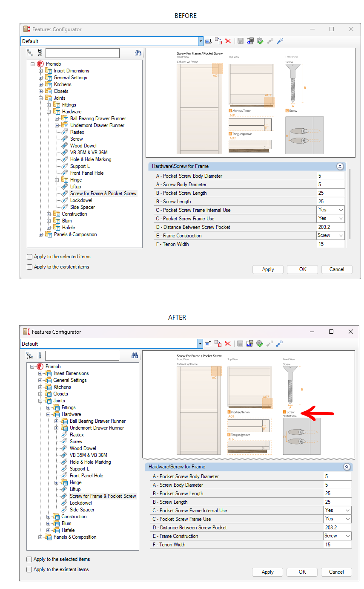Click the duplicate configuration icon in BEFORE window
Image resolution: width=364 pixels, height=589 pixels.
(218, 41)
